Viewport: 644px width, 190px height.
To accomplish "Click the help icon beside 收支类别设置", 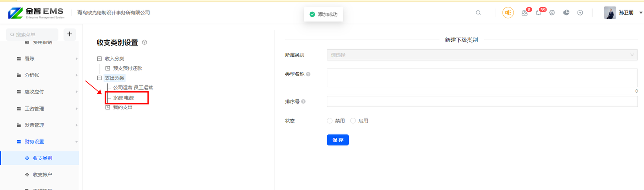I will click(145, 43).
